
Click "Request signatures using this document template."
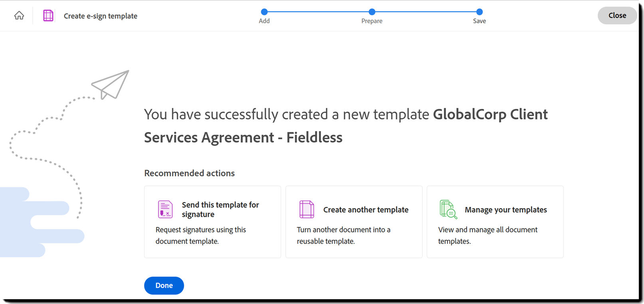[x=201, y=235]
